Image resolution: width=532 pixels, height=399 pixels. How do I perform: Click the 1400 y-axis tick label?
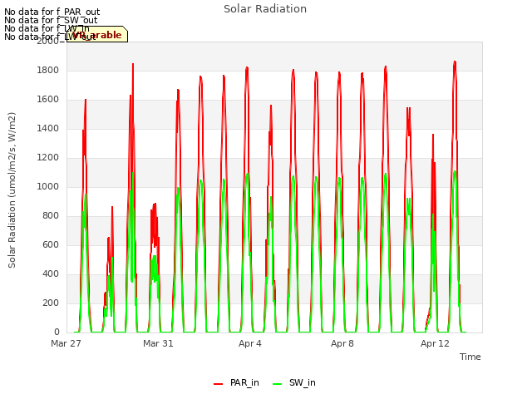48,128
